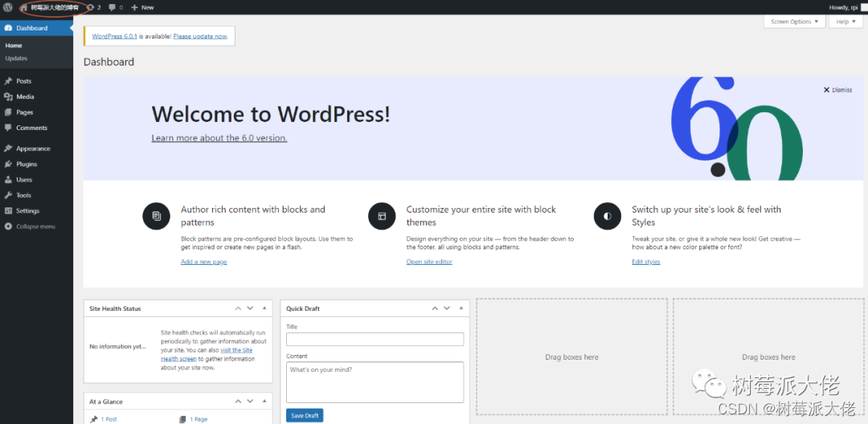Click the Add a new page link

pyautogui.click(x=203, y=262)
